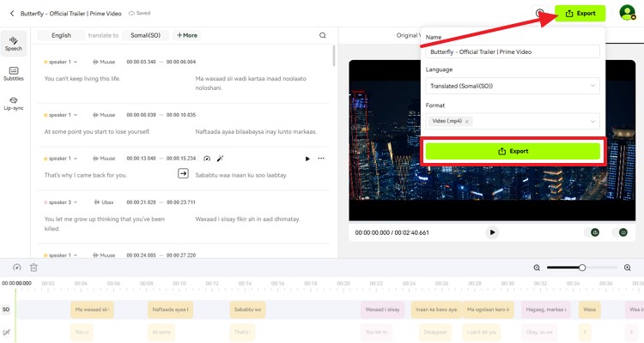Open the Format dropdown
This screenshot has height=343, width=644.
[x=513, y=121]
